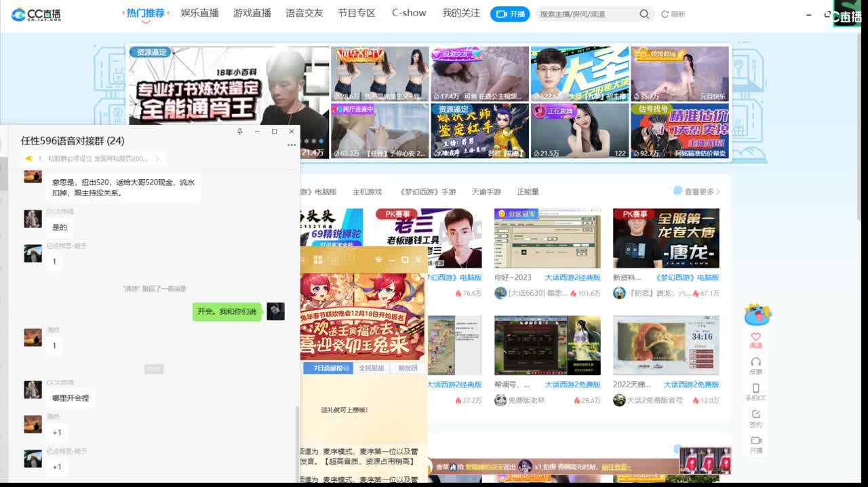Select the 全民星战 tab

[x=371, y=368]
